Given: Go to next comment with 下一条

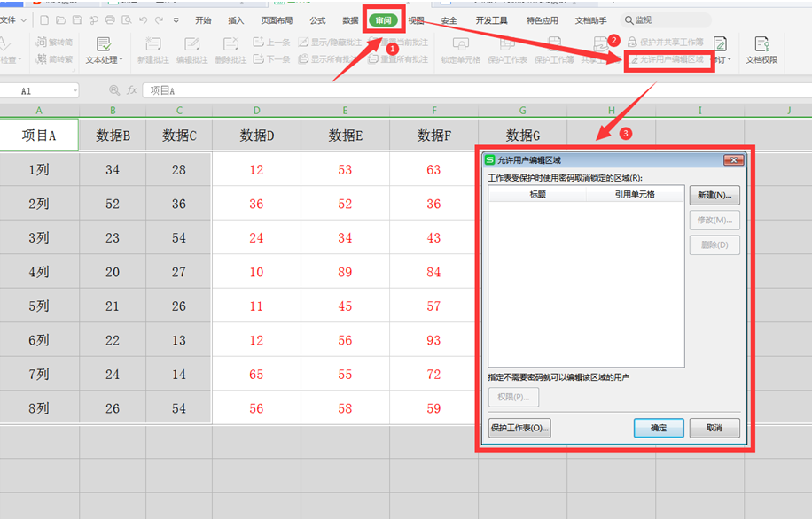Looking at the screenshot, I should click(x=271, y=59).
